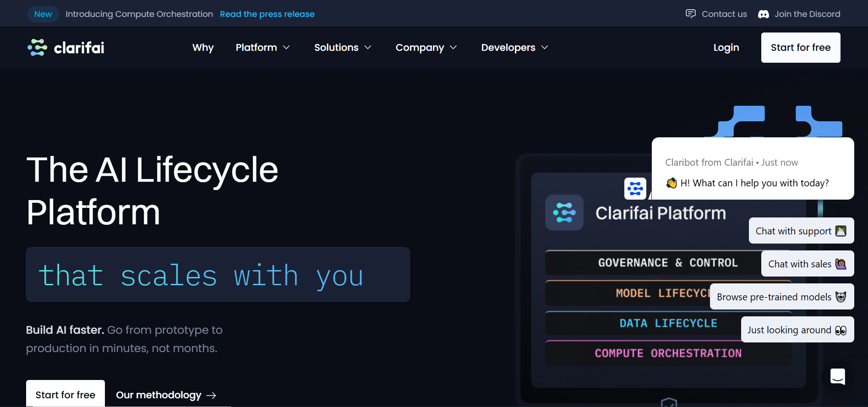
Task: Click the Claribot greeting message bubble
Action: click(753, 168)
